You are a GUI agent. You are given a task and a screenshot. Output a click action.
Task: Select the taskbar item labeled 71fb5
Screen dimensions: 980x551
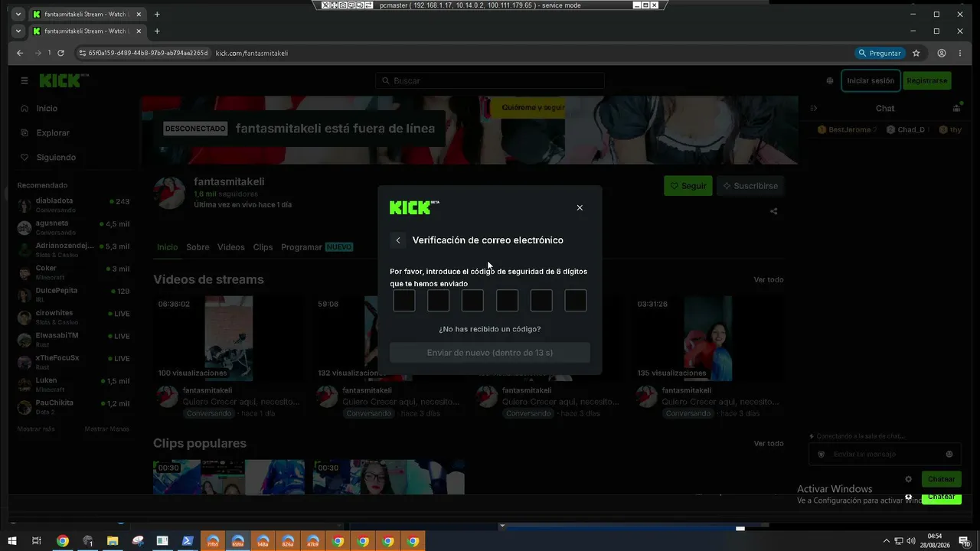[213, 541]
